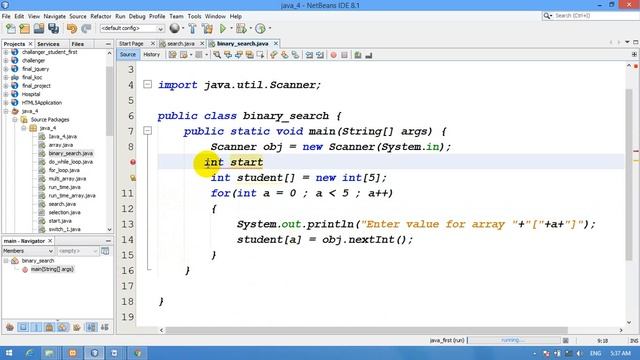This screenshot has width=640, height=360.
Task: Minimize the Projects panel
Action: pyautogui.click(x=108, y=44)
